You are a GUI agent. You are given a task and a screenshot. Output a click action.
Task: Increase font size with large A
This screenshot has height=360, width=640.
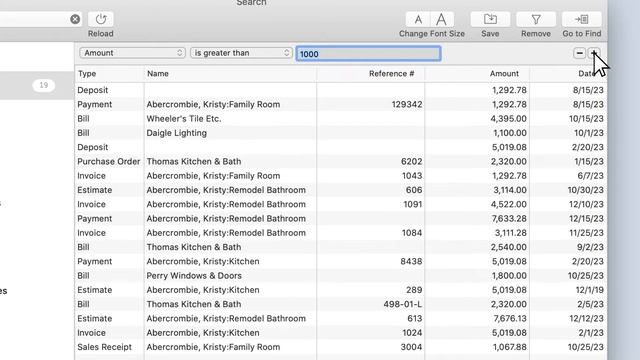point(441,19)
